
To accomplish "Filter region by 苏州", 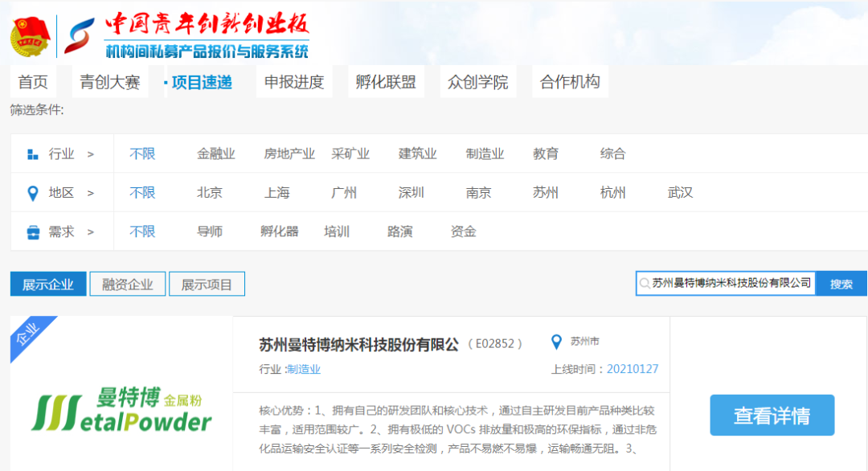I will [x=546, y=193].
